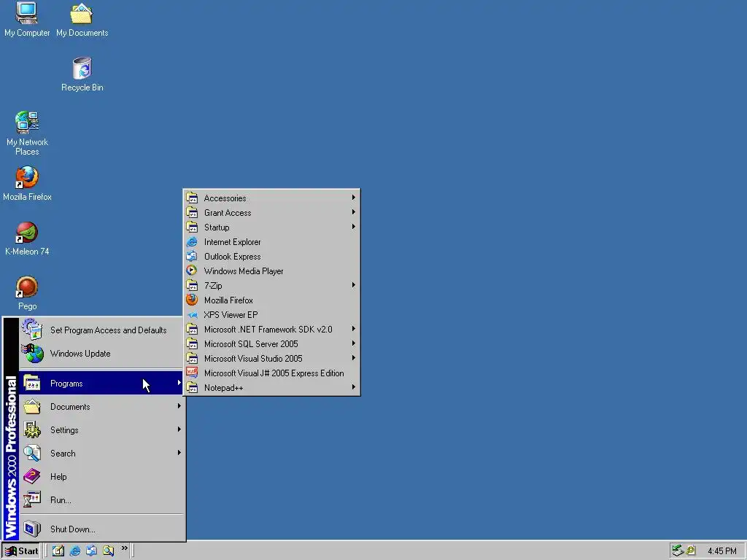Select the K-Meleon 74 desktop shortcut
Viewport: 747px width, 560px height.
coord(27,238)
